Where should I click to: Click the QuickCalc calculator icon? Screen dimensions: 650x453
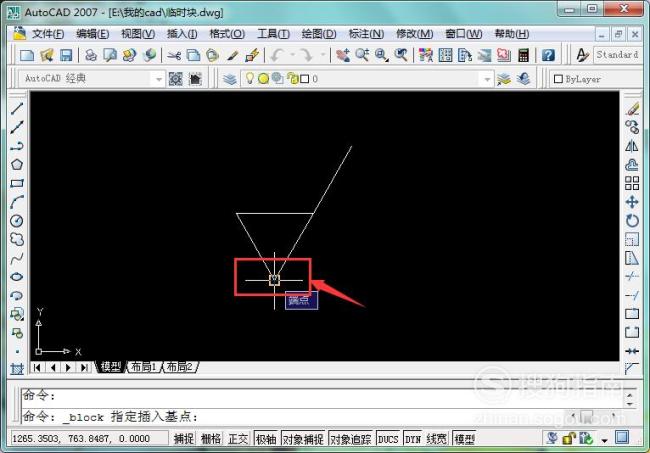[x=524, y=55]
